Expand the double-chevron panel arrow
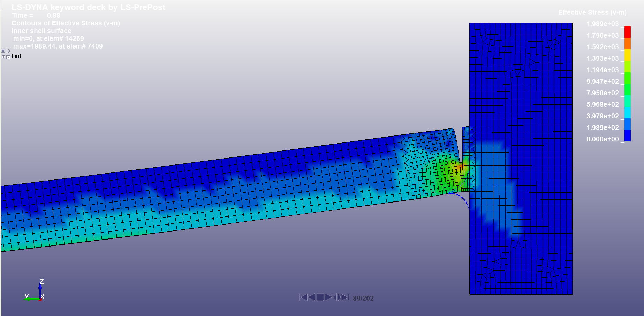Screen dimensions: 644x316 8,51
